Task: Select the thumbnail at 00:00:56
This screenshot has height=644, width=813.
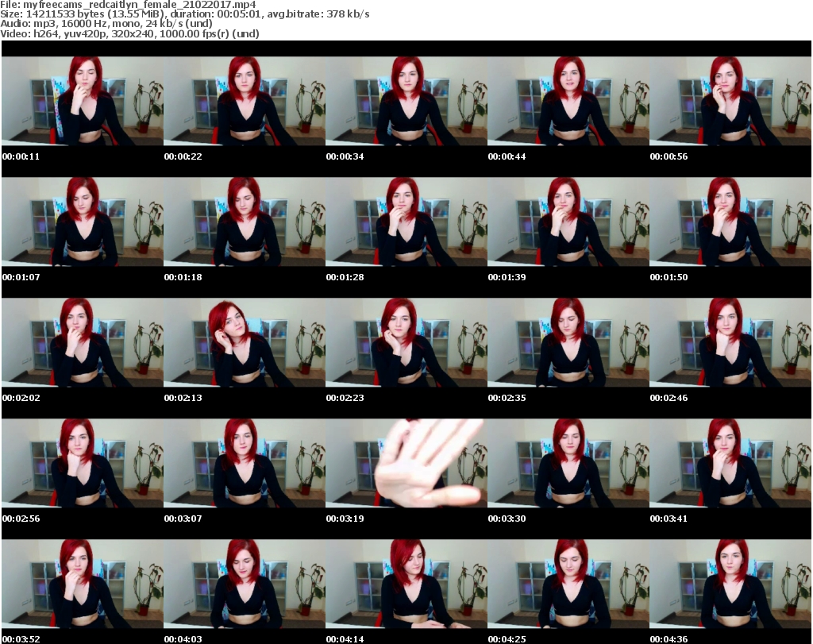Action: [730, 101]
